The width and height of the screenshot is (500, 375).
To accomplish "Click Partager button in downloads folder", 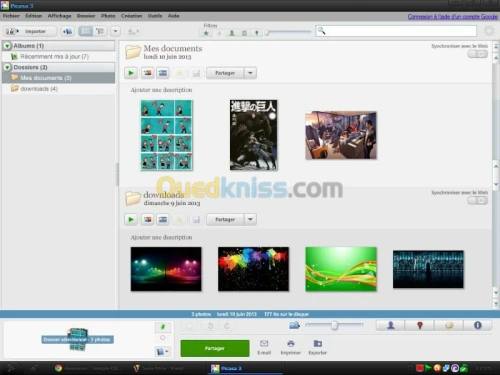I will pos(225,219).
